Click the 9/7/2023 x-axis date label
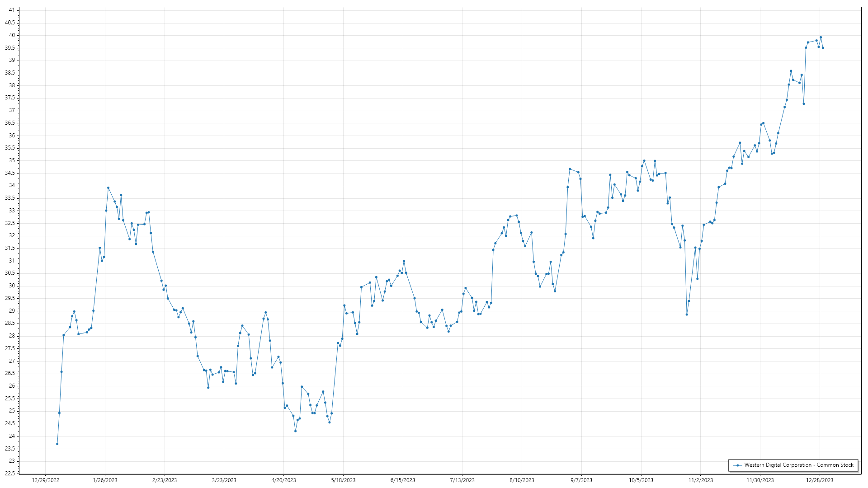 point(581,480)
